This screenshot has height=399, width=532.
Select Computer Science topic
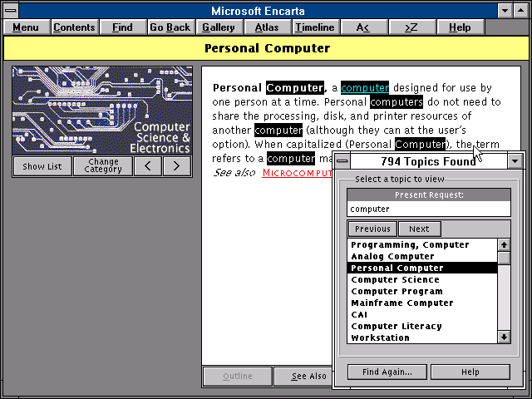coord(422,279)
